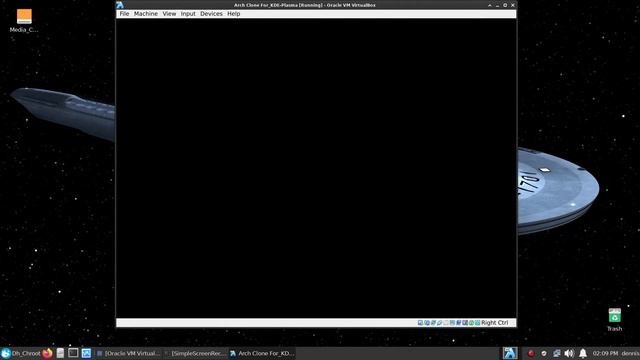The height and width of the screenshot is (360, 640).
Task: Click the mouse integration status icon
Action: coord(471,322)
